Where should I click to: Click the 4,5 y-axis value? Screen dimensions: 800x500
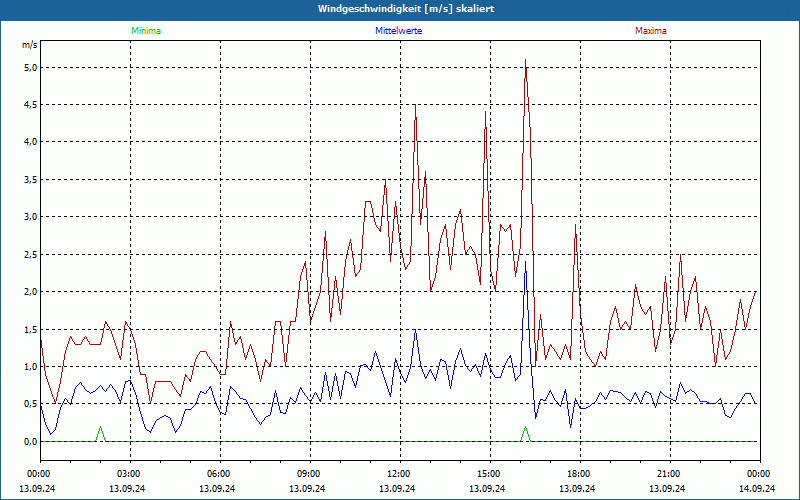[x=31, y=105]
